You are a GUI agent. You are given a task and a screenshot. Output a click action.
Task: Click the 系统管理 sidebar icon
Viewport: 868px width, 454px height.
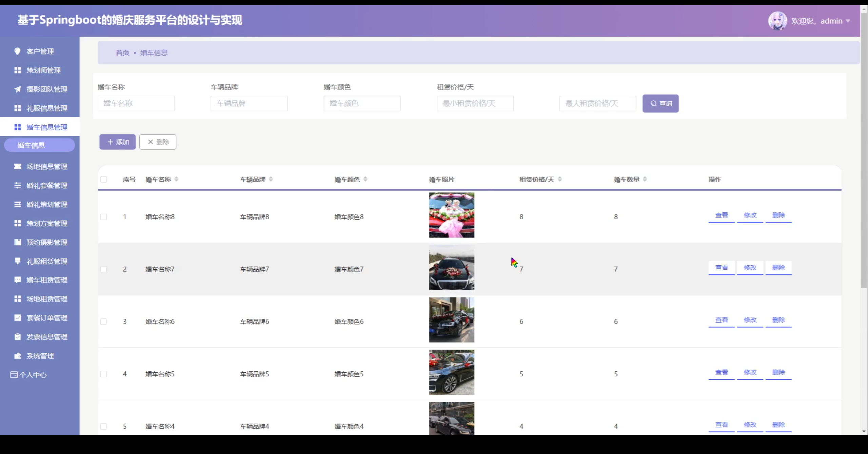click(17, 356)
